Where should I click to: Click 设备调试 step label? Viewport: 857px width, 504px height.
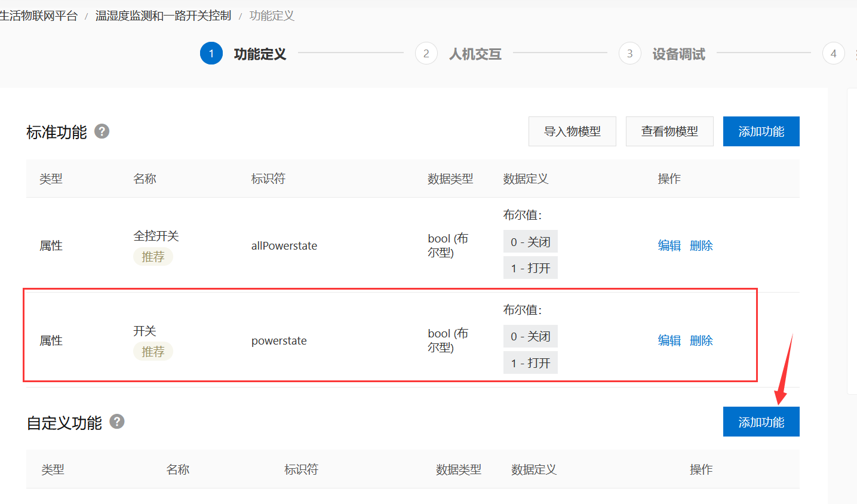click(678, 54)
